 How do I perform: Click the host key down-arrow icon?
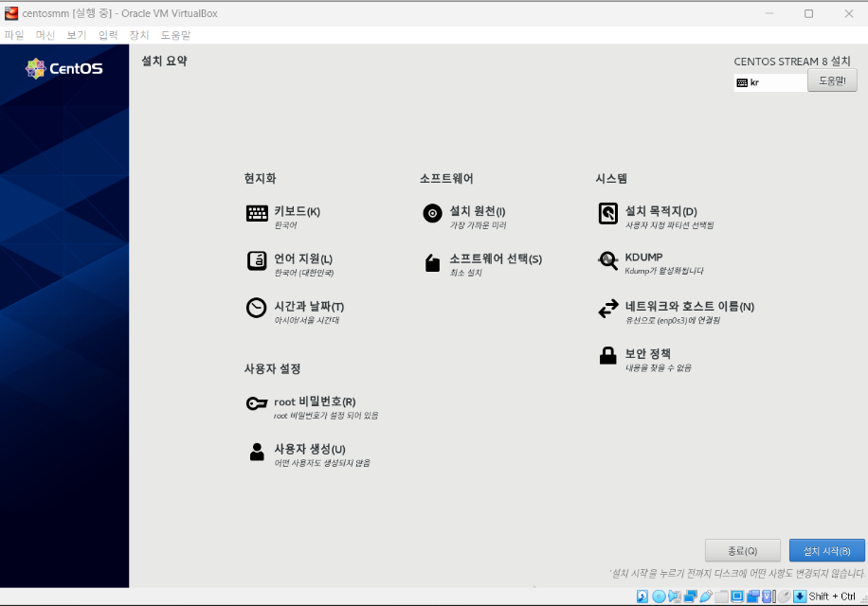[800, 597]
